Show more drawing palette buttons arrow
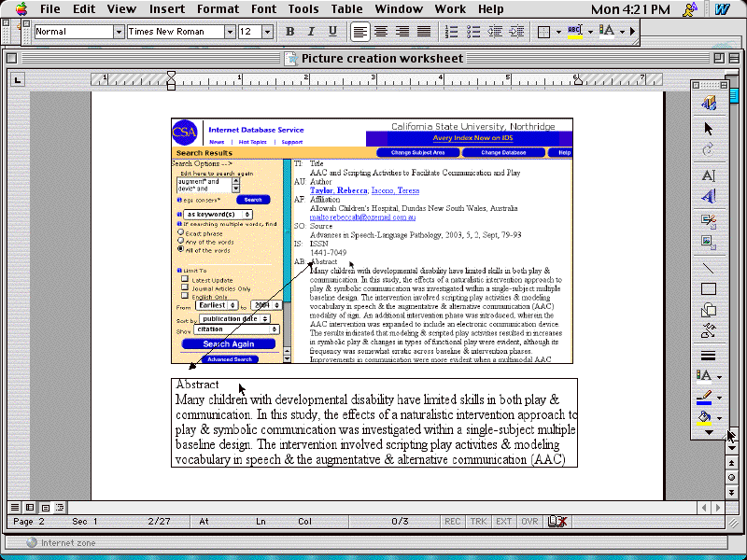The width and height of the screenshot is (747, 560). (709, 432)
